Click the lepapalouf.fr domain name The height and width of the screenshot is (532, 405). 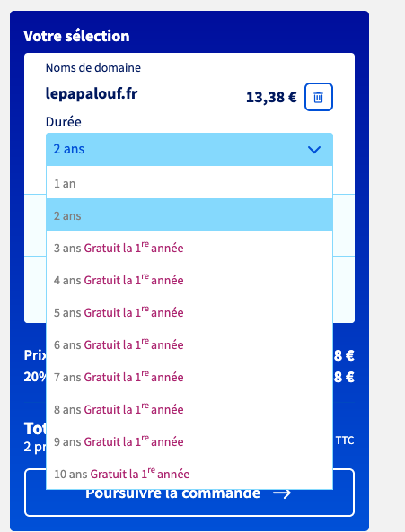pyautogui.click(x=92, y=93)
